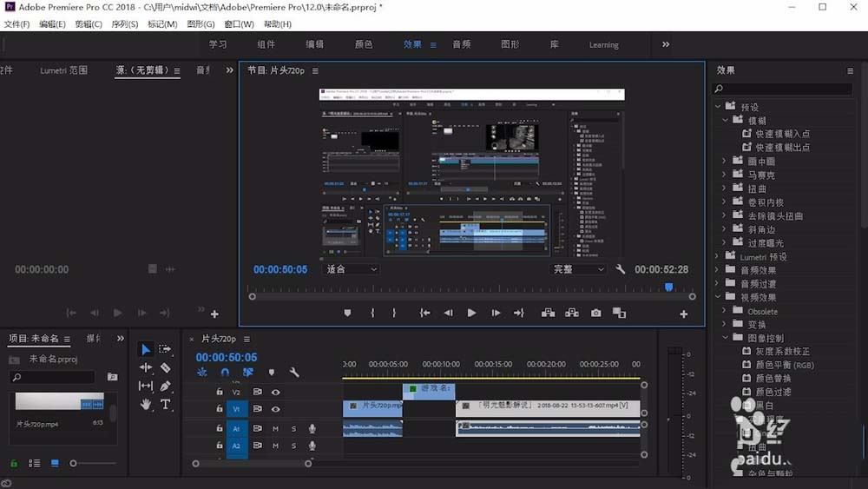Click the program monitor playhead scrubber

[668, 287]
